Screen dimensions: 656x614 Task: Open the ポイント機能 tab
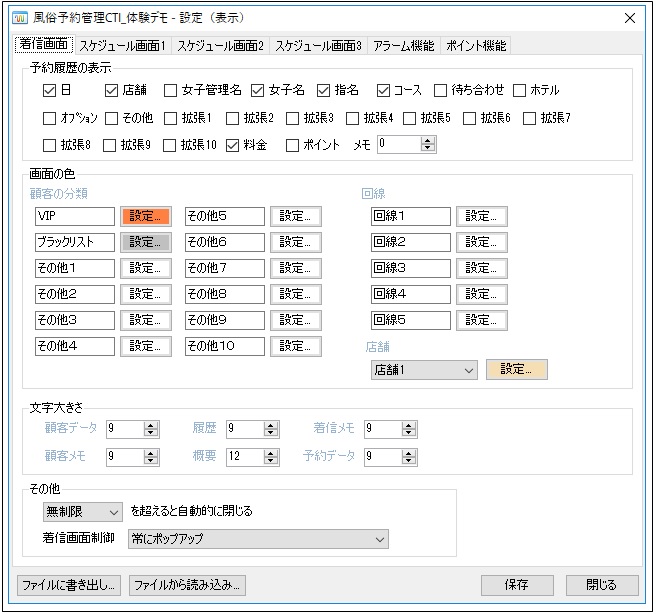[476, 46]
